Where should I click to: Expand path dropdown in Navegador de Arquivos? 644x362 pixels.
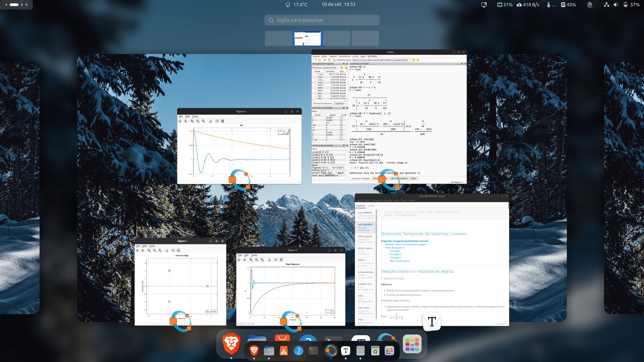tap(337, 68)
